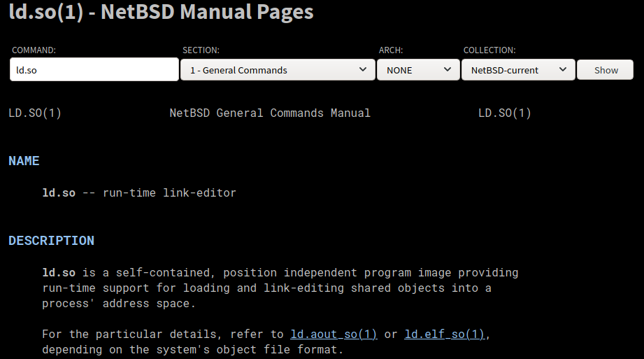Image resolution: width=644 pixels, height=359 pixels.
Task: Click the 'run-time link-editor' text
Action: 169,192
